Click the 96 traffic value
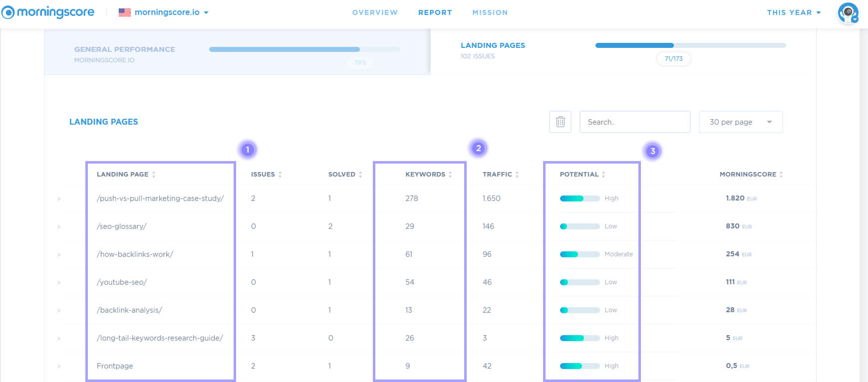The height and width of the screenshot is (382, 868). (487, 254)
